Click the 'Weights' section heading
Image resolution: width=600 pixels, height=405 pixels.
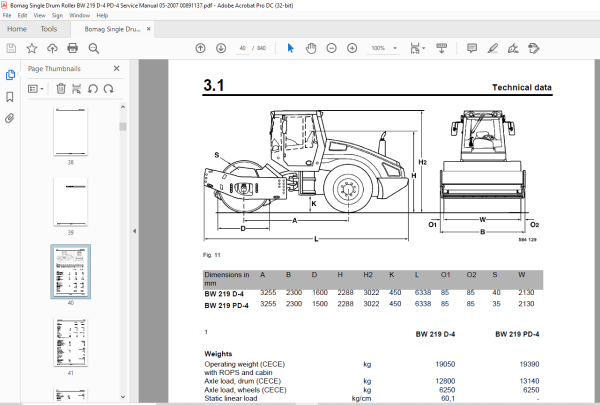(218, 354)
